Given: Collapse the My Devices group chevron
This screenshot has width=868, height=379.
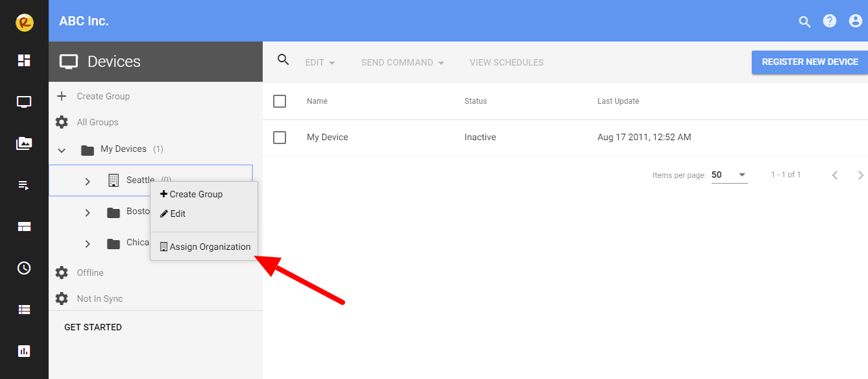Looking at the screenshot, I should (x=62, y=150).
